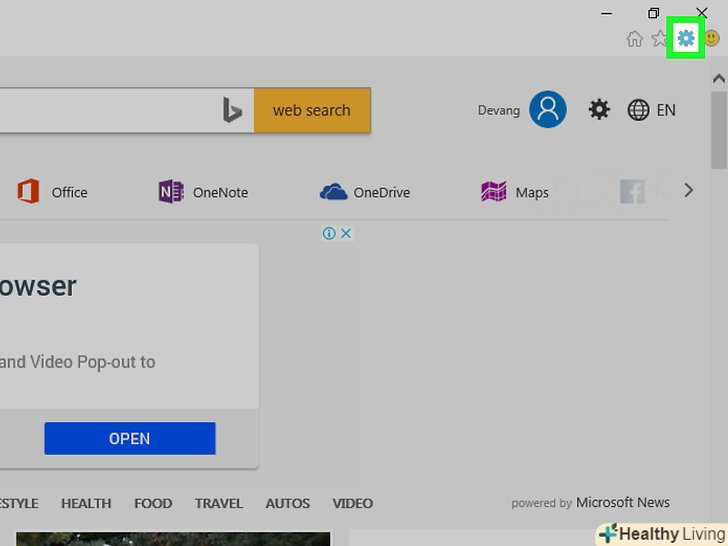Click the Bing search icon
The width and height of the screenshot is (728, 546).
point(232,111)
